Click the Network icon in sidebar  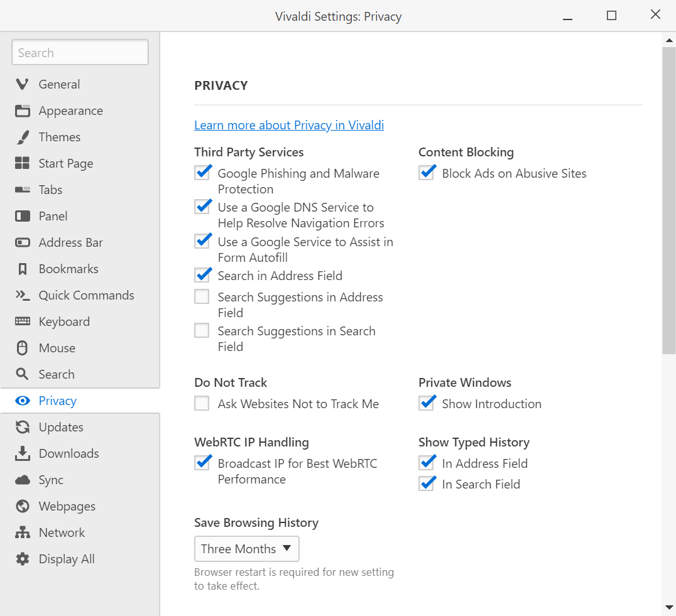[23, 532]
